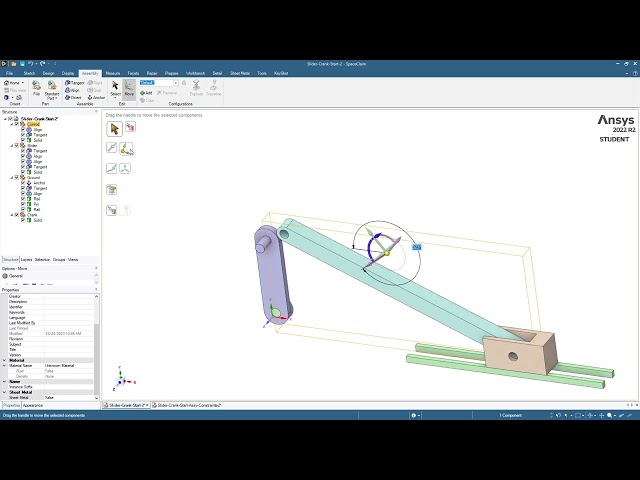Click the yellow center ball of Move handle
640x480 pixels.
387,253
